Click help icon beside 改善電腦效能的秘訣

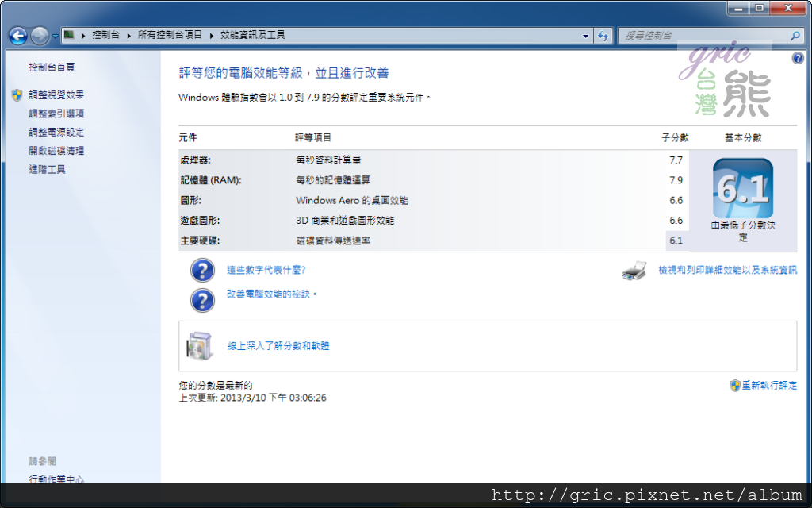point(202,300)
